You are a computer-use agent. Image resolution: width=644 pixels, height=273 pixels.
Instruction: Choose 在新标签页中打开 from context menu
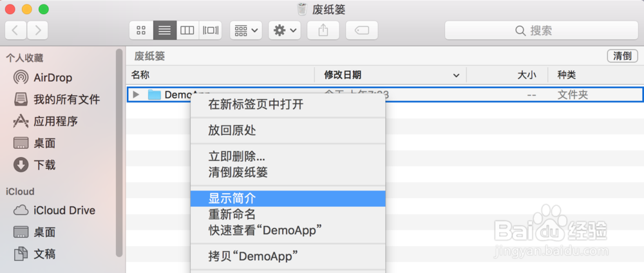point(288,105)
